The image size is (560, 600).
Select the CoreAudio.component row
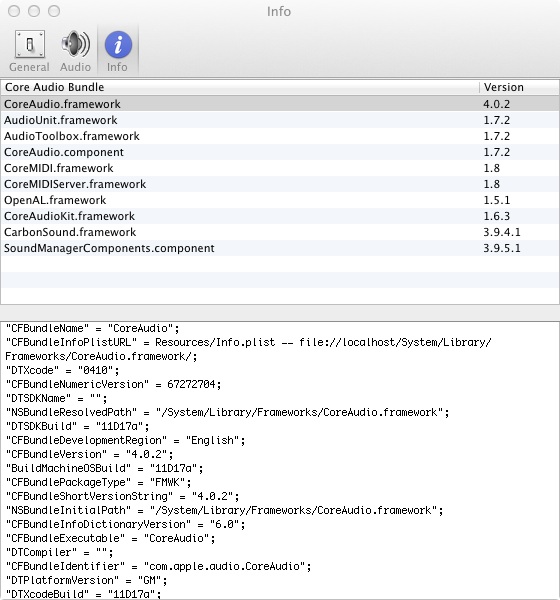click(x=280, y=152)
